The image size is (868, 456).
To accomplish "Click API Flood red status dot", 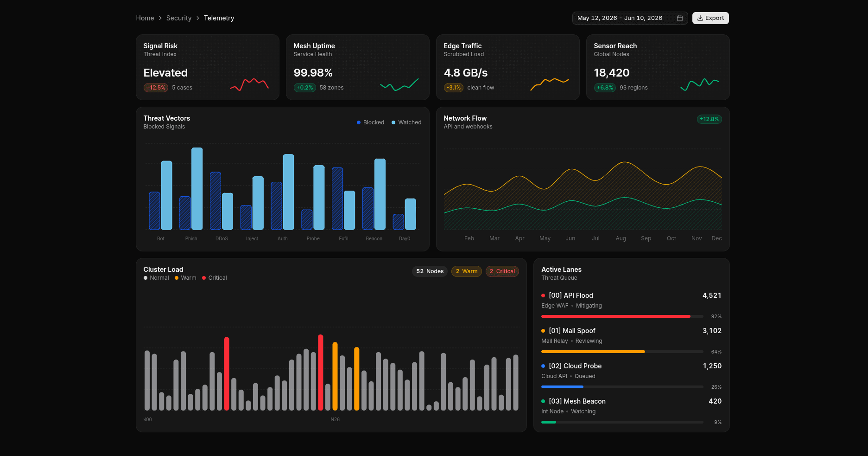I will click(543, 295).
